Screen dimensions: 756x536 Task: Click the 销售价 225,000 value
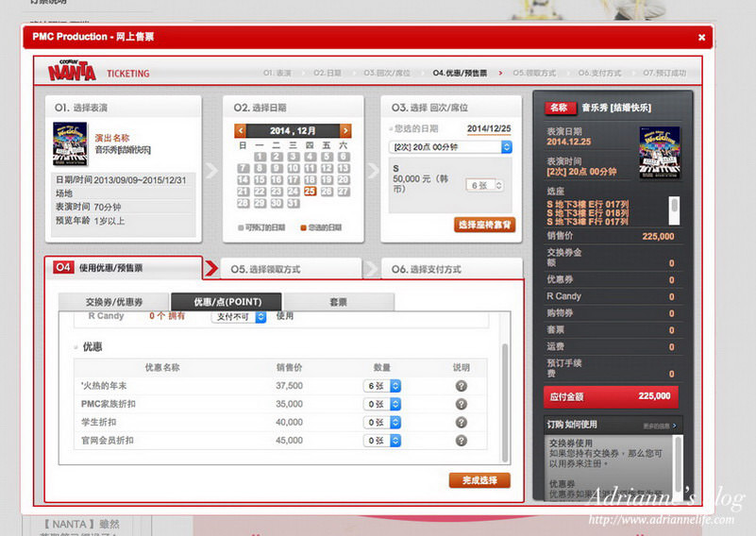click(658, 236)
